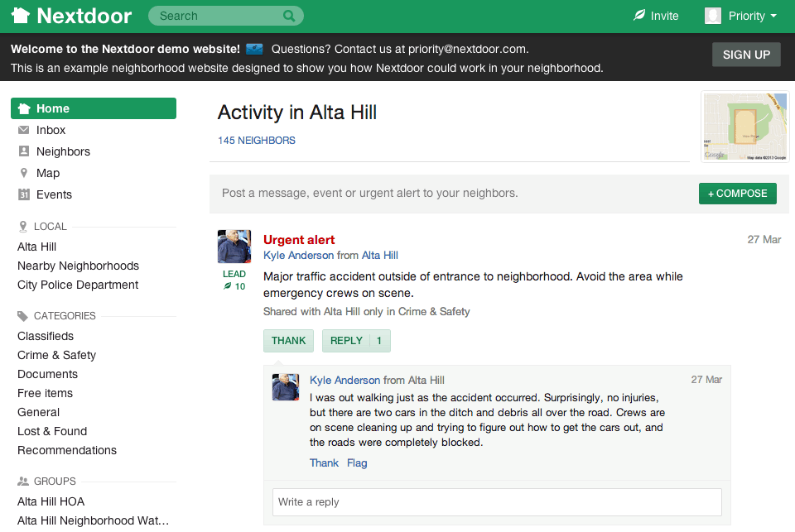Click the Alta Hill link in alert byline

point(380,256)
